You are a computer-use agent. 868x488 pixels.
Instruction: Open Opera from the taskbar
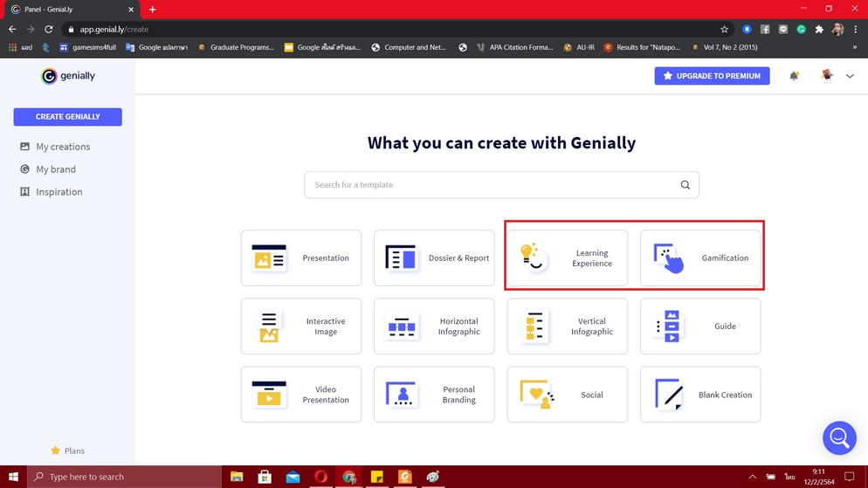tap(321, 477)
